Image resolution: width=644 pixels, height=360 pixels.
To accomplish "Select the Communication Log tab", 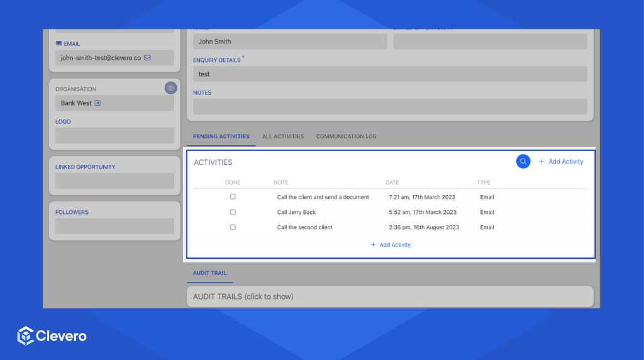I will (347, 137).
